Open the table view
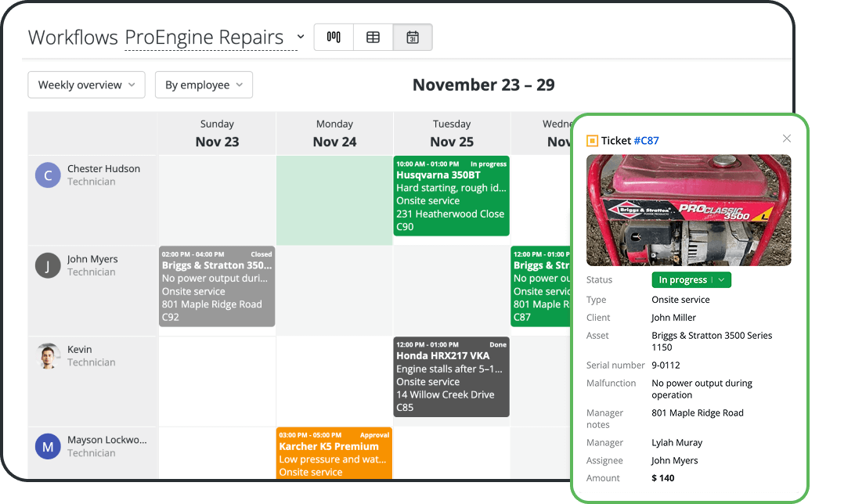 pos(373,37)
